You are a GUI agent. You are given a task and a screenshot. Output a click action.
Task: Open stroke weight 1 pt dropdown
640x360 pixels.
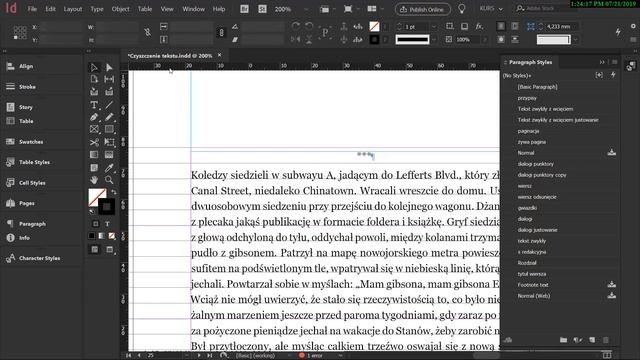point(433,27)
